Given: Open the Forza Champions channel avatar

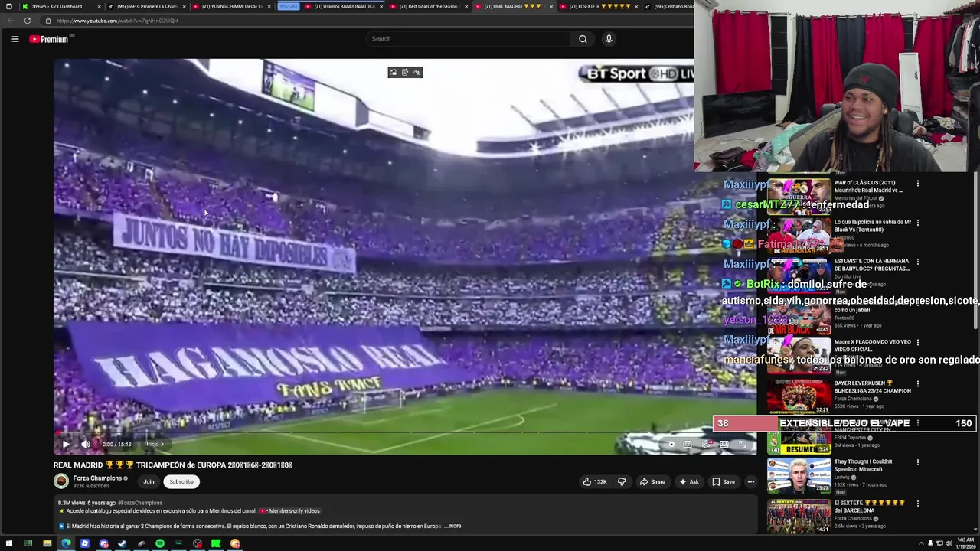Looking at the screenshot, I should [61, 481].
